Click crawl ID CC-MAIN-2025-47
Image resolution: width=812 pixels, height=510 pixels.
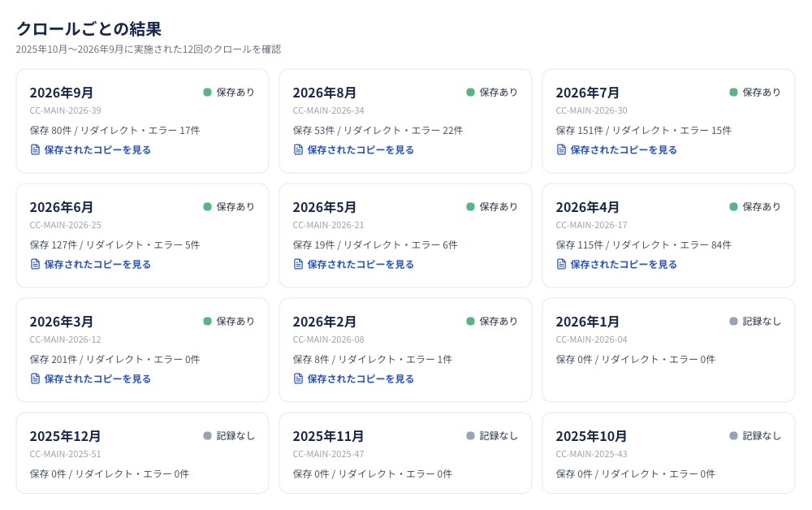(x=328, y=454)
